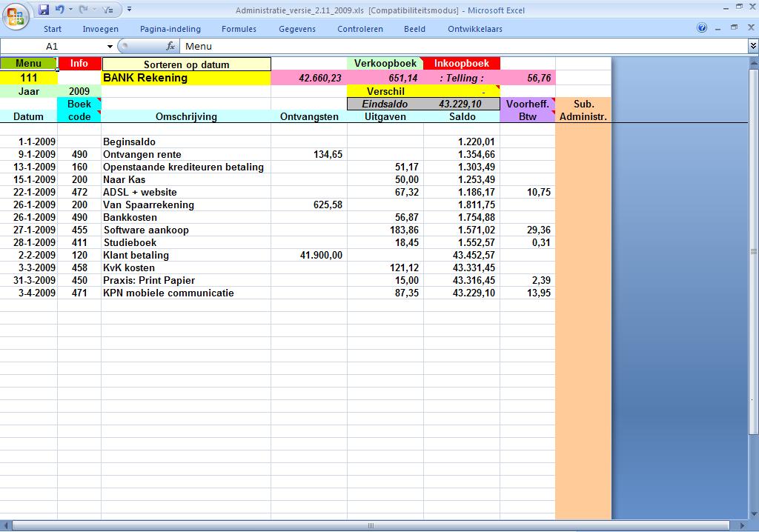
Task: Click the Redo arrow icon
Action: tap(83, 10)
